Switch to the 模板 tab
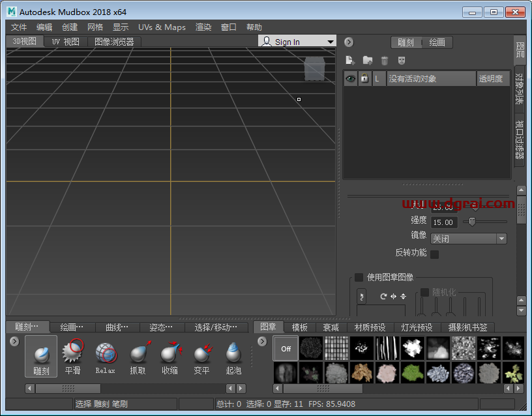The width and height of the screenshot is (532, 416). click(x=300, y=327)
